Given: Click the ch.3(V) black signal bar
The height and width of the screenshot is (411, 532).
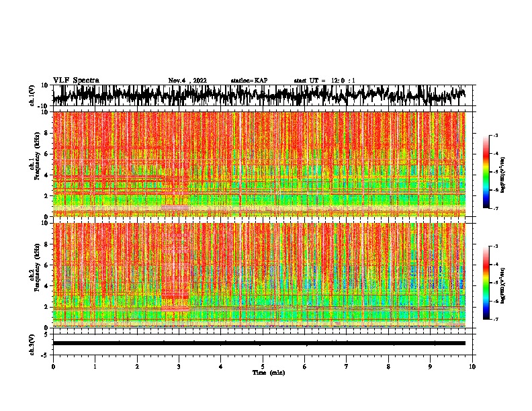Looking at the screenshot, I should point(259,343).
